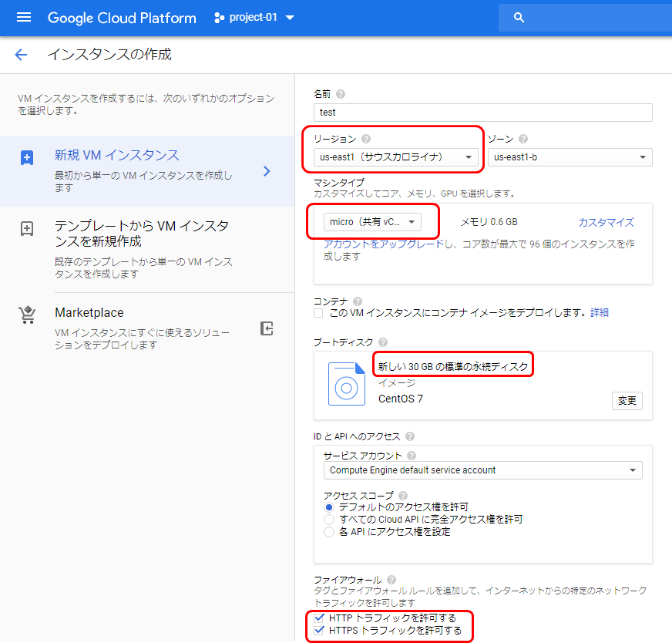Click the メモリ 0.6 GB text
The image size is (672, 643).
point(489,222)
